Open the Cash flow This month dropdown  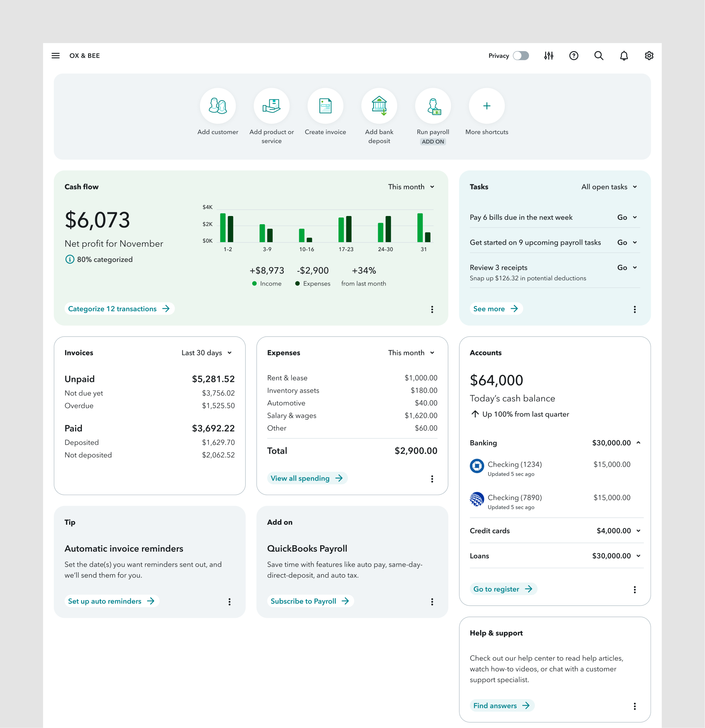point(411,186)
